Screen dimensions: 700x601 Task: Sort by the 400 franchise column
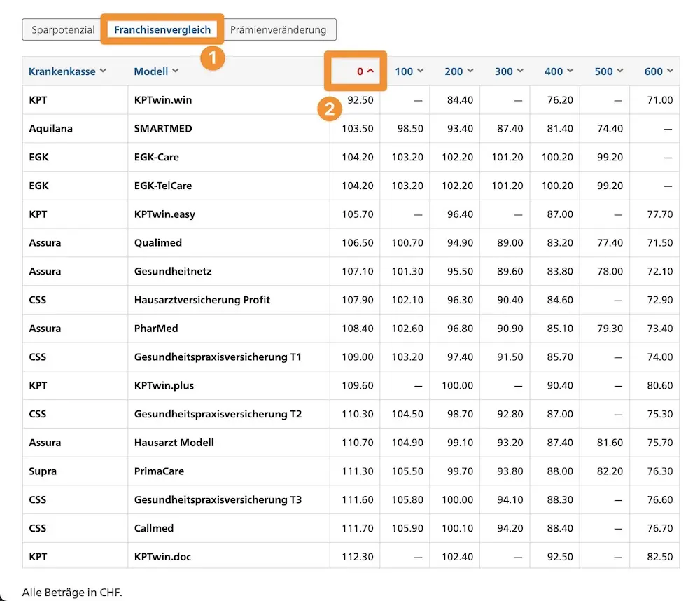[x=559, y=71]
